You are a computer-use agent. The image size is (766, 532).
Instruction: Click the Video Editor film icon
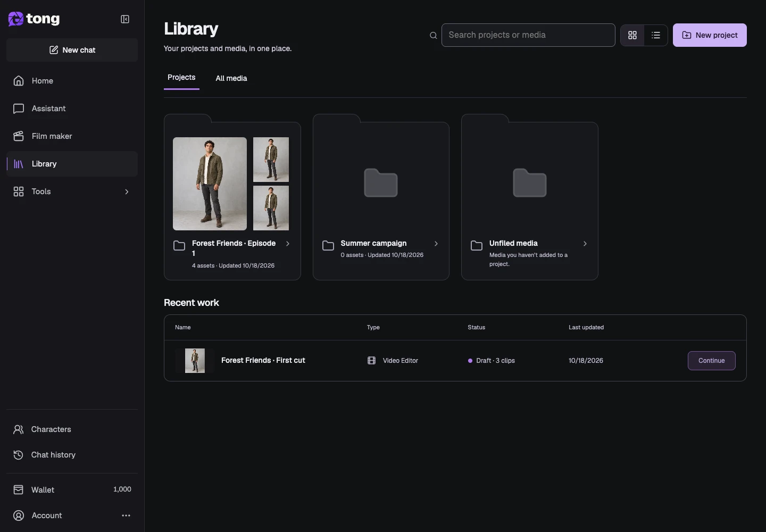click(372, 361)
